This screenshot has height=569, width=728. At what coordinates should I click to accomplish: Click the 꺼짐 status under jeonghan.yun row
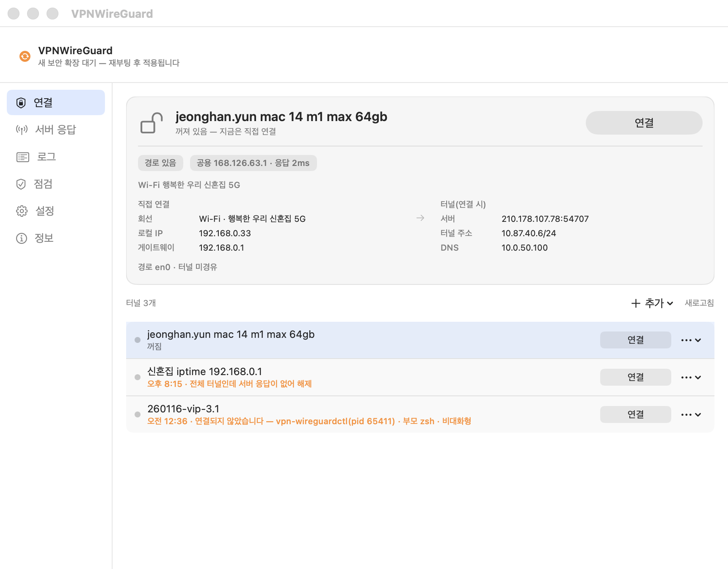154,347
